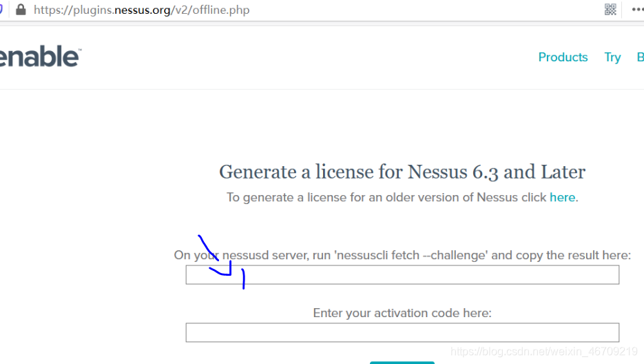Open the Try menu
Screen dimensions: 644x364
coord(612,58)
